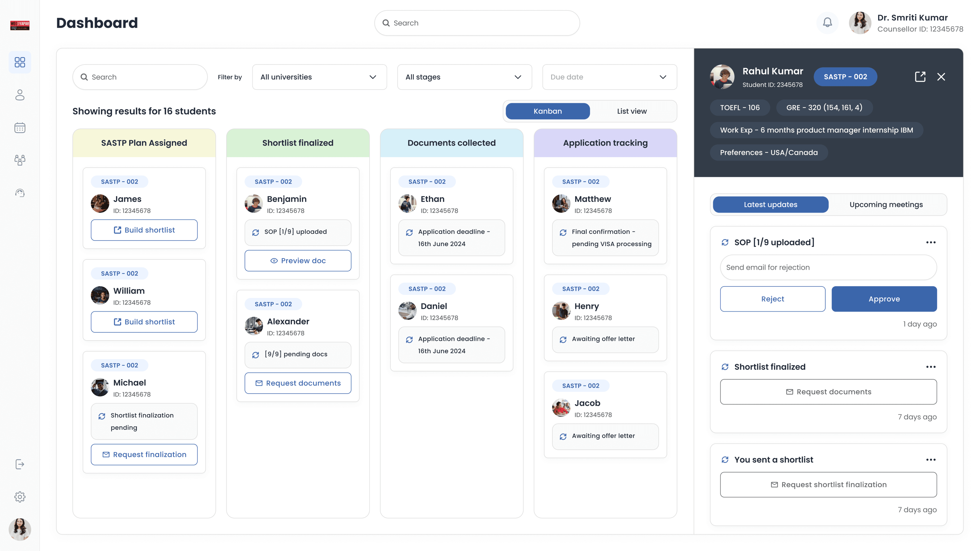
Task: Switch to Upcoming meetings tab
Action: tap(886, 205)
